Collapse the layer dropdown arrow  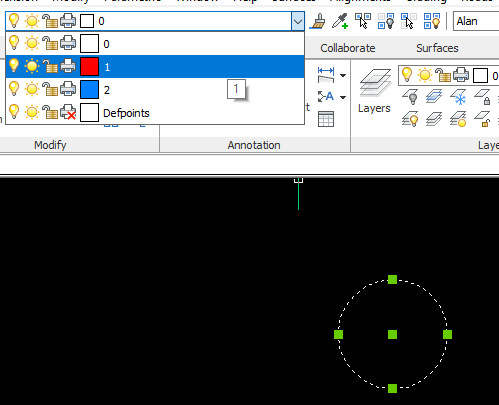(x=298, y=22)
